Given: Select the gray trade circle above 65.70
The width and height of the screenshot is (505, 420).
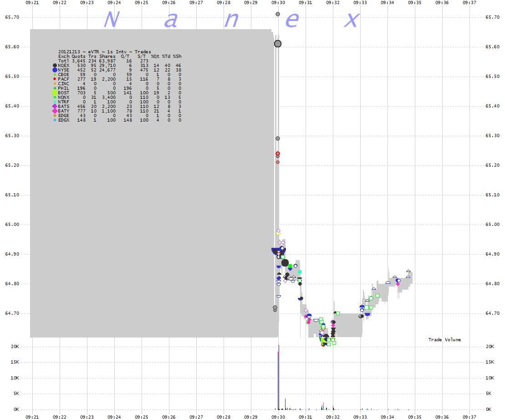Looking at the screenshot, I should click(278, 14).
